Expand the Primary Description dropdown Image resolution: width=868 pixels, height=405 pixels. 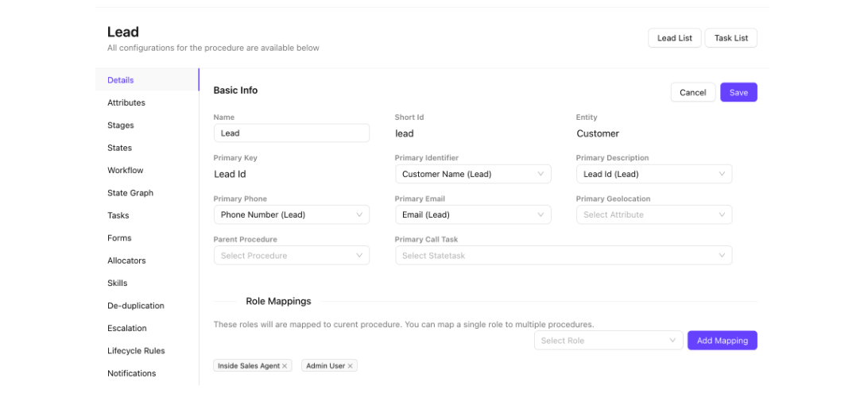pos(653,174)
